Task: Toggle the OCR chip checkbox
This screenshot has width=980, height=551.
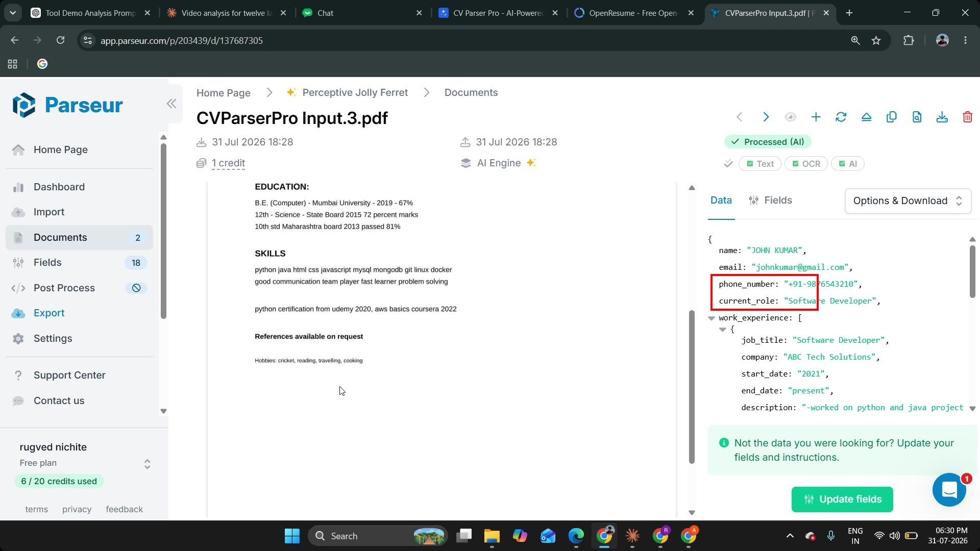Action: (x=796, y=164)
